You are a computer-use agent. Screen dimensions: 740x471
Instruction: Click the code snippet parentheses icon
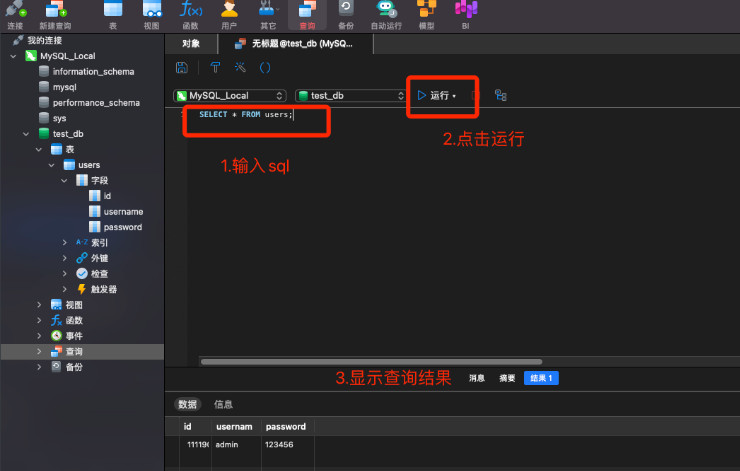tap(265, 67)
